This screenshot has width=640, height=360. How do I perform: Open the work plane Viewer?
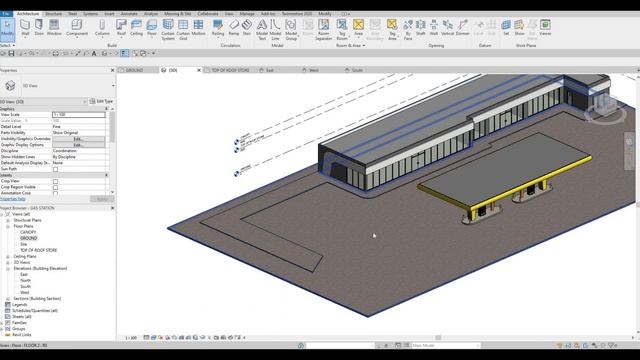[x=545, y=27]
